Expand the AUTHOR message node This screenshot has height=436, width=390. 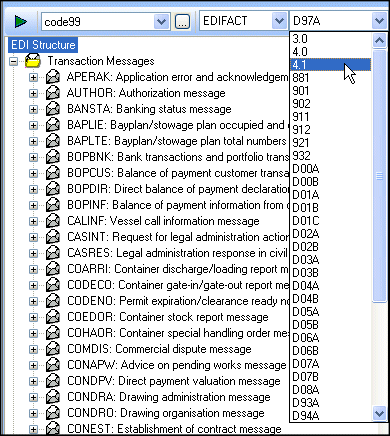(33, 93)
